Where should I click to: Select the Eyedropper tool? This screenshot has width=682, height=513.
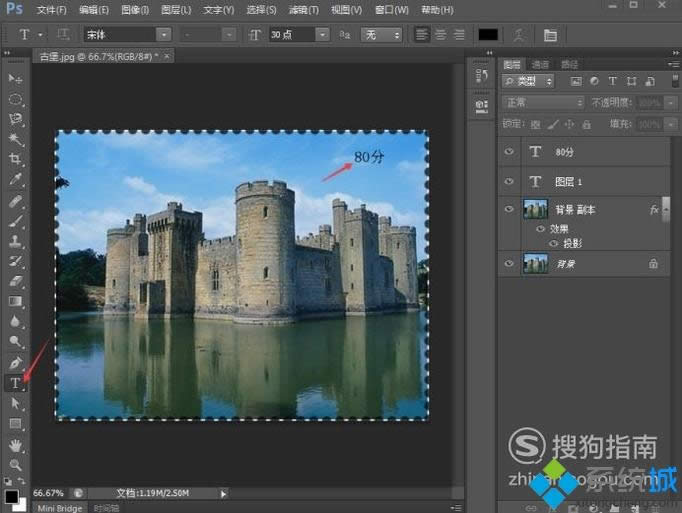click(x=15, y=179)
